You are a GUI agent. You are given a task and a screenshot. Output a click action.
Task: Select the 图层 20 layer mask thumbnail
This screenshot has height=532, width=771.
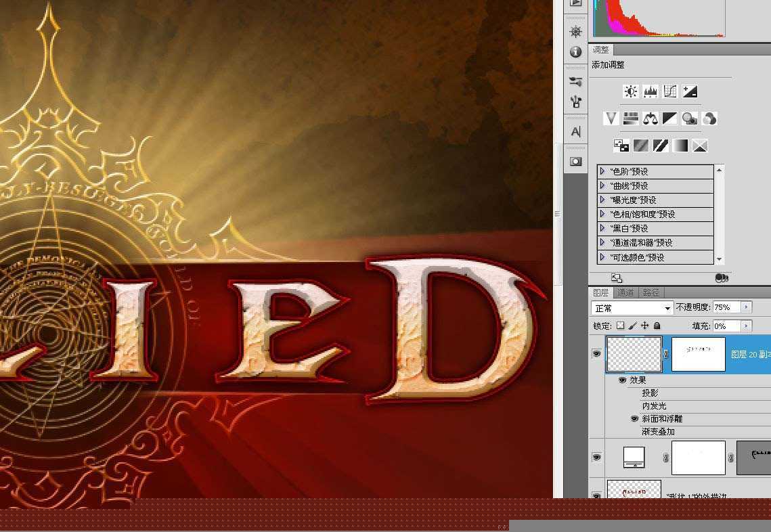click(698, 354)
